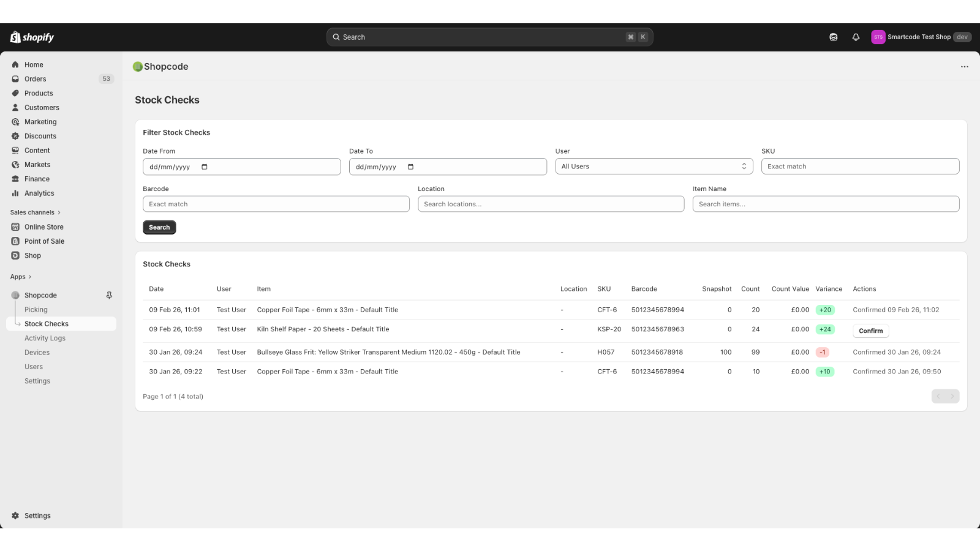The width and height of the screenshot is (980, 551).
Task: Open the All Users dropdown
Action: tap(654, 167)
